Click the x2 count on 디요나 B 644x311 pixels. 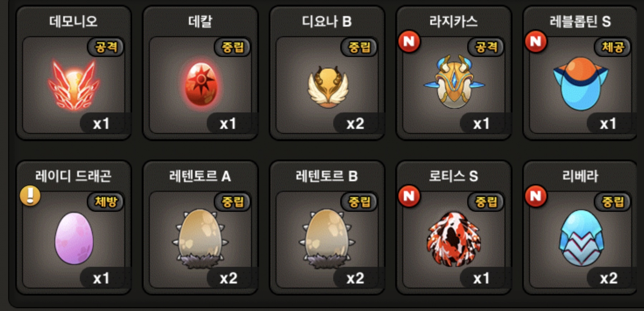[x=355, y=124]
